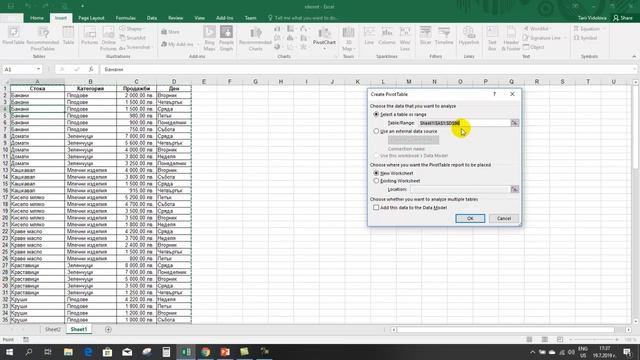640x360 pixels.
Task: Click the horizontal scrollbar right arrow
Action: [629, 330]
